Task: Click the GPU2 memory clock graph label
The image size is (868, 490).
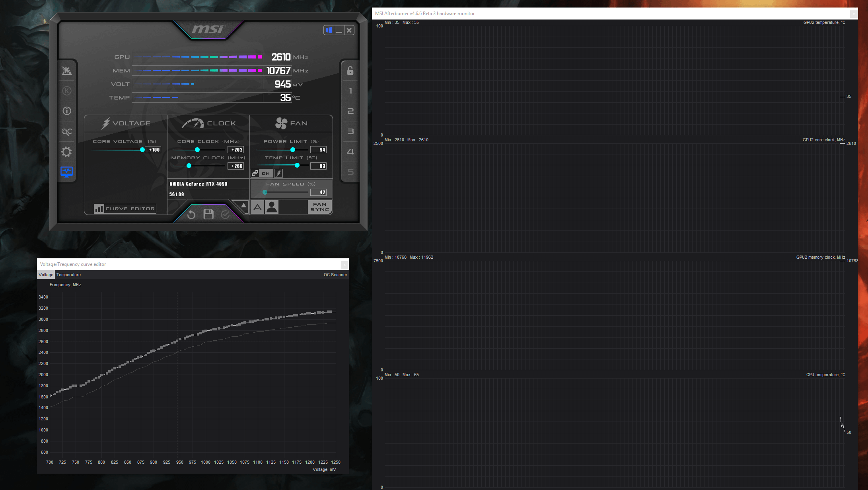Action: [x=821, y=257]
